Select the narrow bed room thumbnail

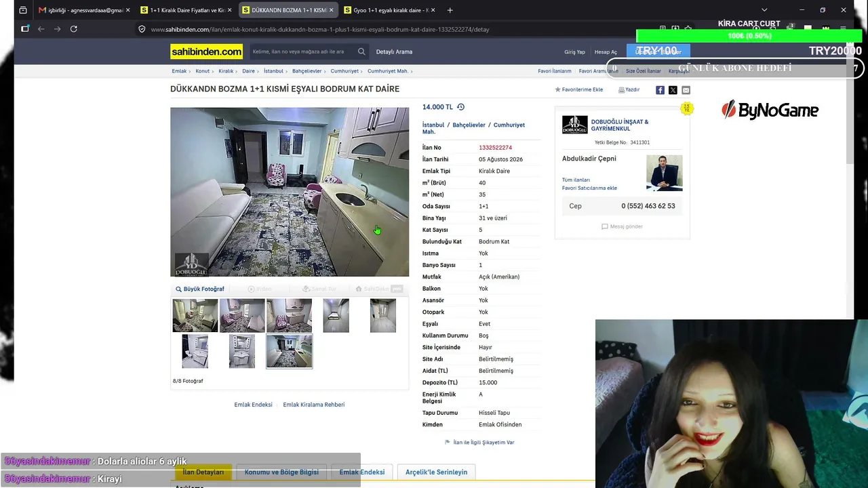click(336, 315)
